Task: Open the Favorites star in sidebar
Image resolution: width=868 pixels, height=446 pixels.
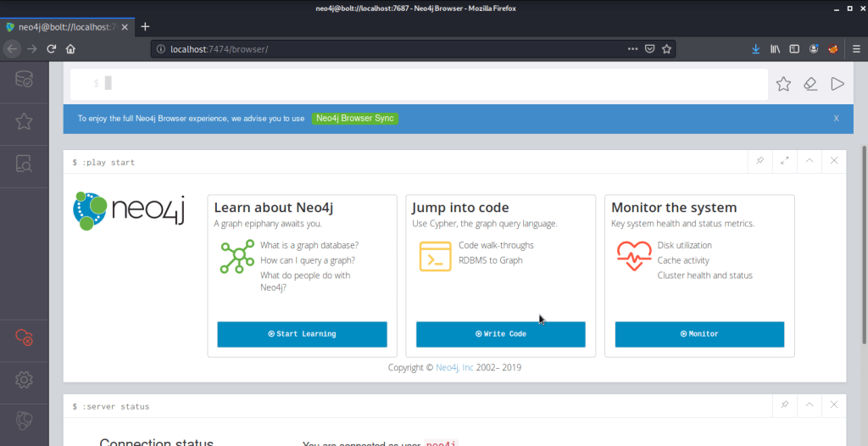Action: point(24,121)
